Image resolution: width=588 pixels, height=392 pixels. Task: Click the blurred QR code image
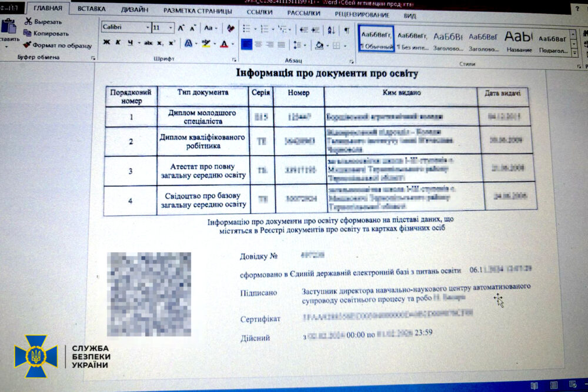point(149,294)
